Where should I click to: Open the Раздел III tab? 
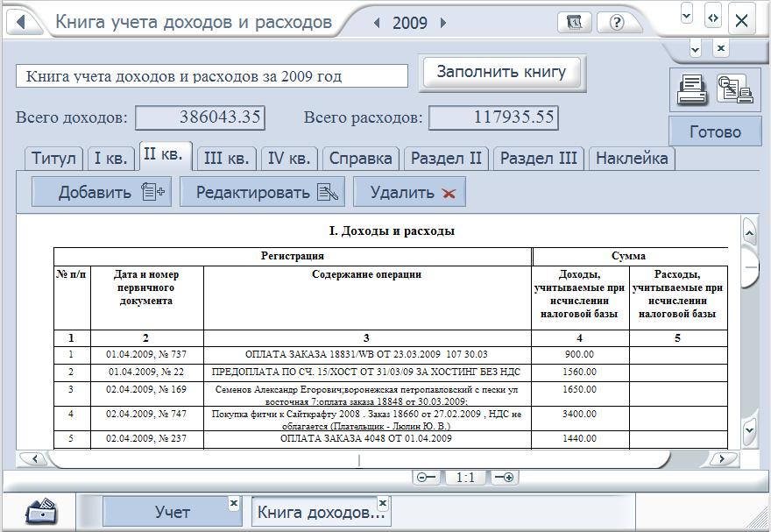539,159
